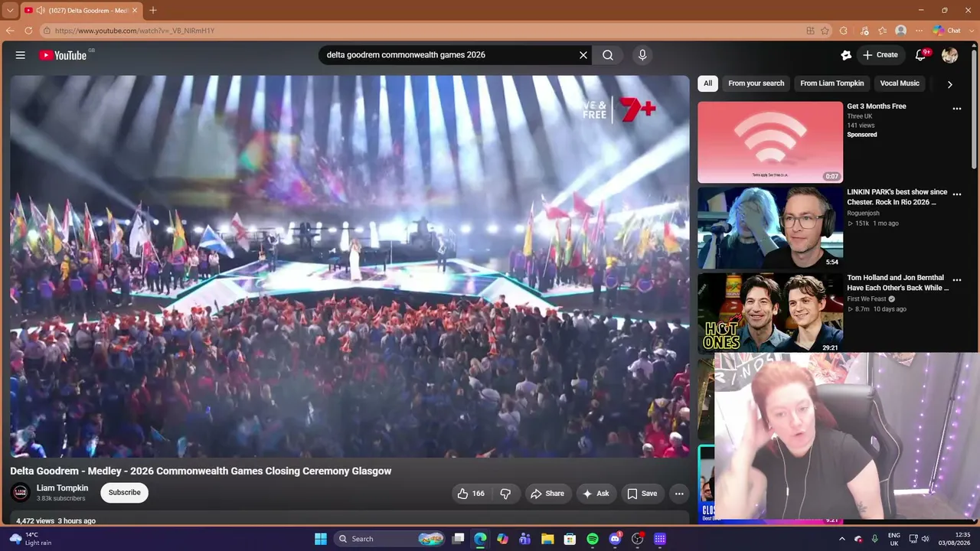Click the browser address bar
Screen dimensions: 980x551
click(421, 31)
